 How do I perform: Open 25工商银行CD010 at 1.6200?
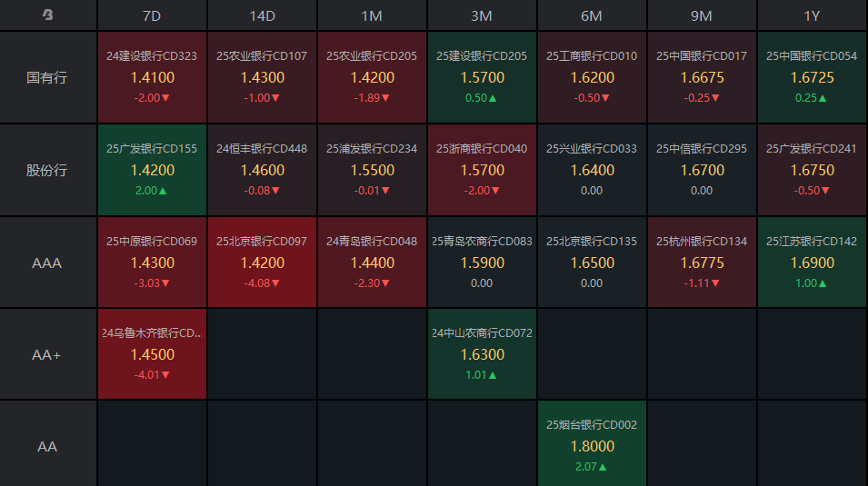[x=592, y=77]
